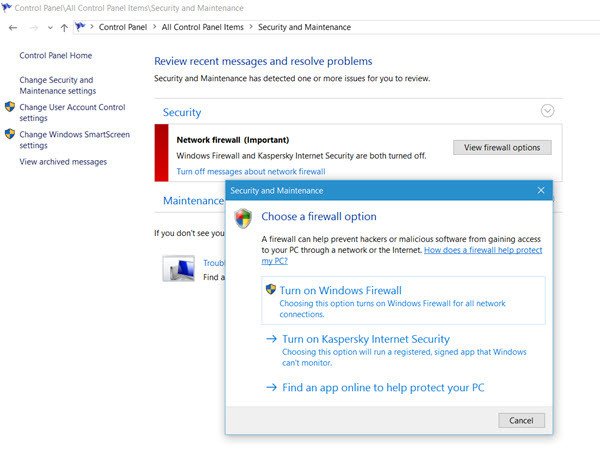Expand the breadcrumb arrow after All Control Panel Items

point(252,27)
